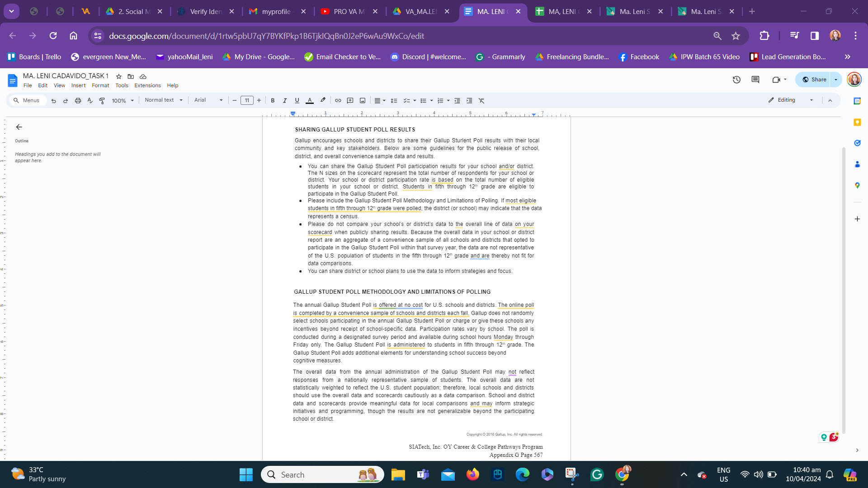Viewport: 868px width, 488px height.
Task: Open the comments history icon
Action: 755,80
